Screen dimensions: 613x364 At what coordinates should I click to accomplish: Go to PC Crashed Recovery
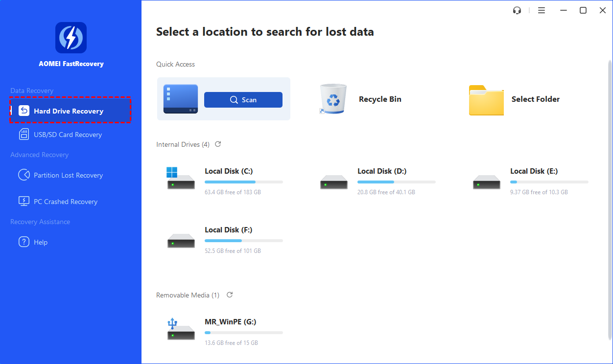click(x=65, y=202)
